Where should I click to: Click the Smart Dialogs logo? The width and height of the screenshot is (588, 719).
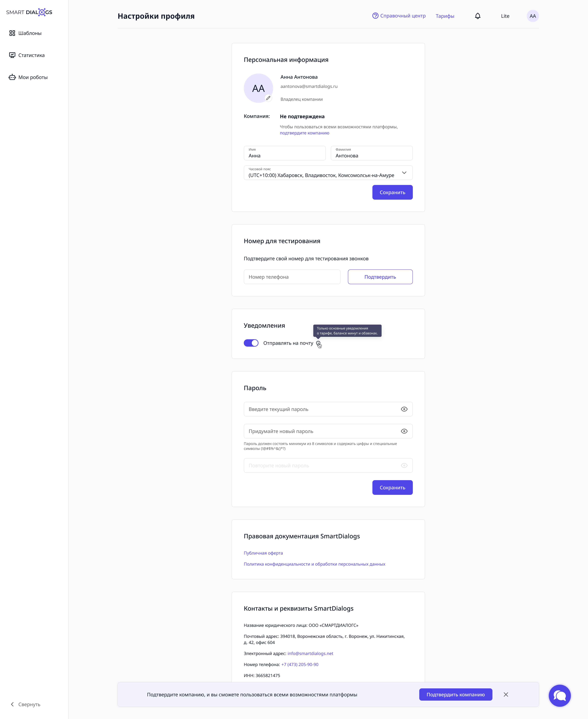pyautogui.click(x=29, y=12)
